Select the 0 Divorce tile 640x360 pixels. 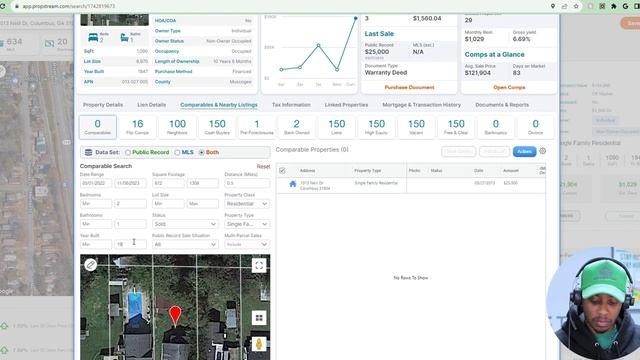pos(536,127)
